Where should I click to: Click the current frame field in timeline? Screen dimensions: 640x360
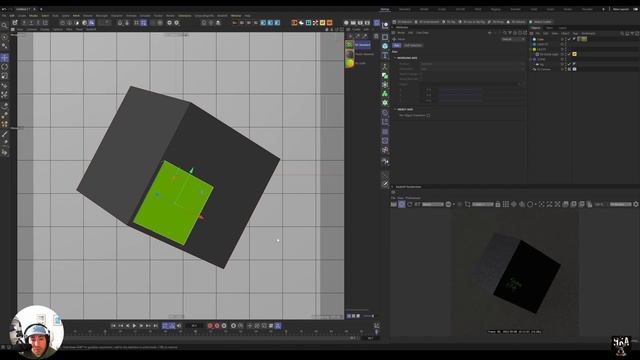click(x=194, y=326)
